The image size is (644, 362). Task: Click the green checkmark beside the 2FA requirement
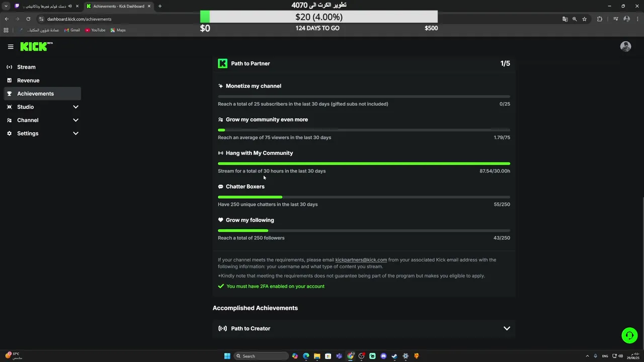220,286
